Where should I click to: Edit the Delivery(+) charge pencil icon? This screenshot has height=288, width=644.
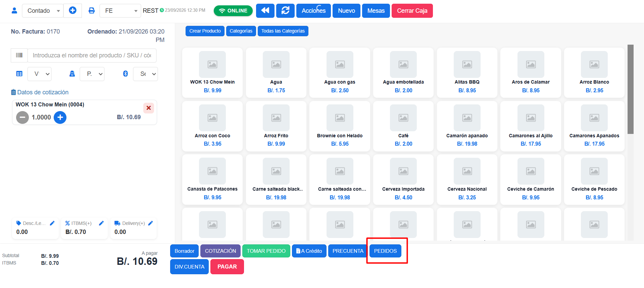[150, 223]
